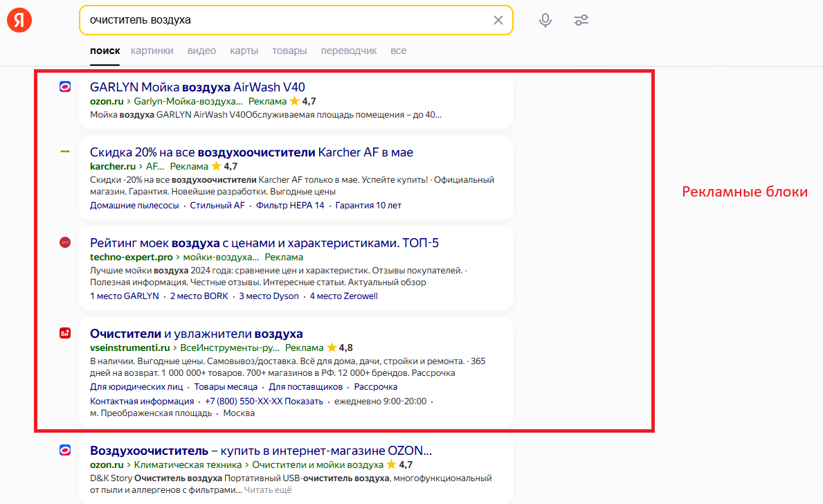Image resolution: width=823 pixels, height=504 pixels.
Task: Switch to the 'видео' tab
Action: pos(201,51)
